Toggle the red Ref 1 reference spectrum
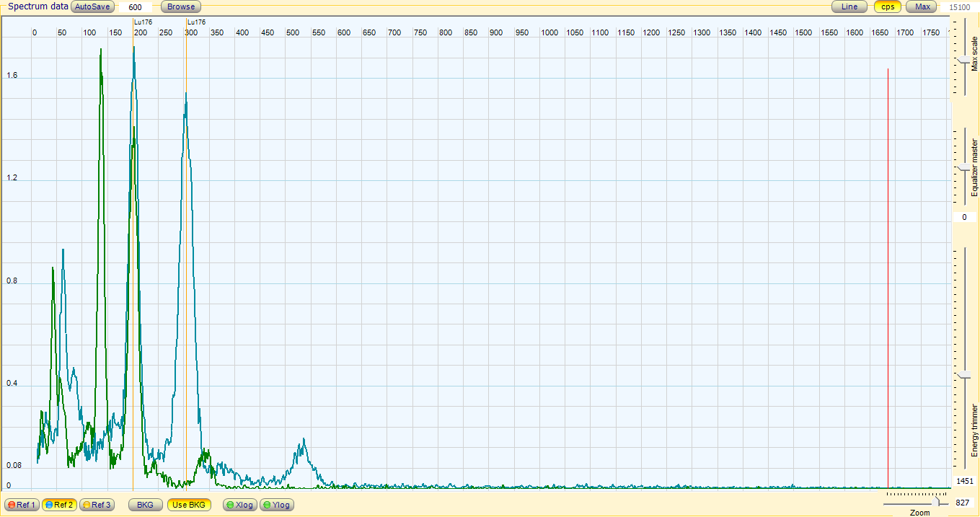This screenshot has height=517, width=980. tap(21, 505)
